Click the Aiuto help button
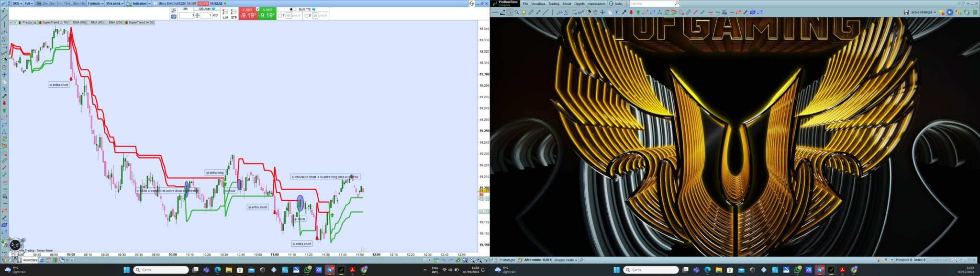 tap(615, 4)
